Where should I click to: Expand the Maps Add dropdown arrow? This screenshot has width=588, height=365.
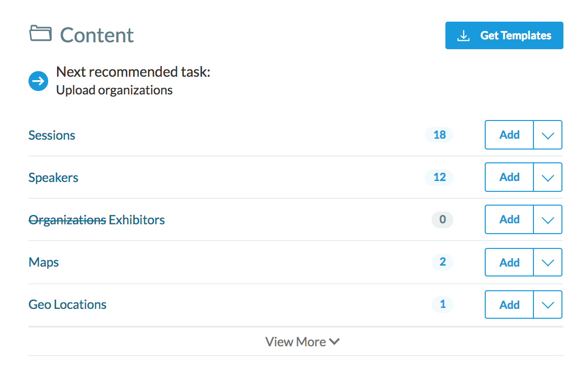click(x=547, y=262)
